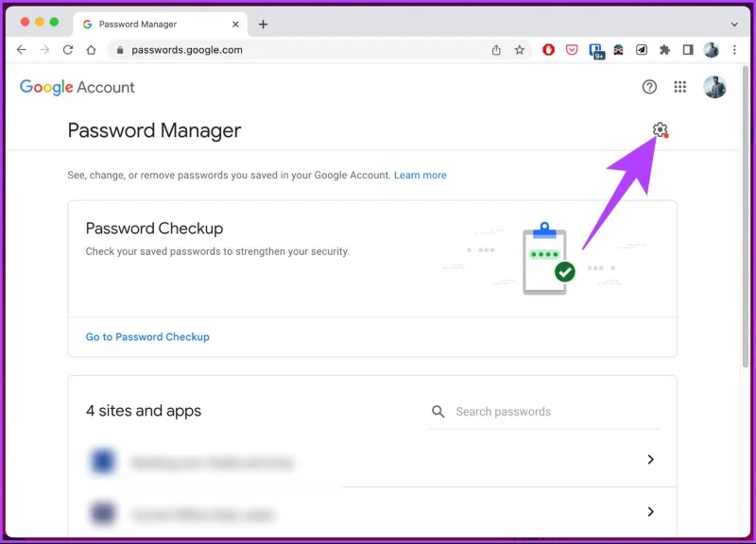Screen dimensions: 756x544
Task: Open the Extensions puzzle menu
Action: coord(665,50)
